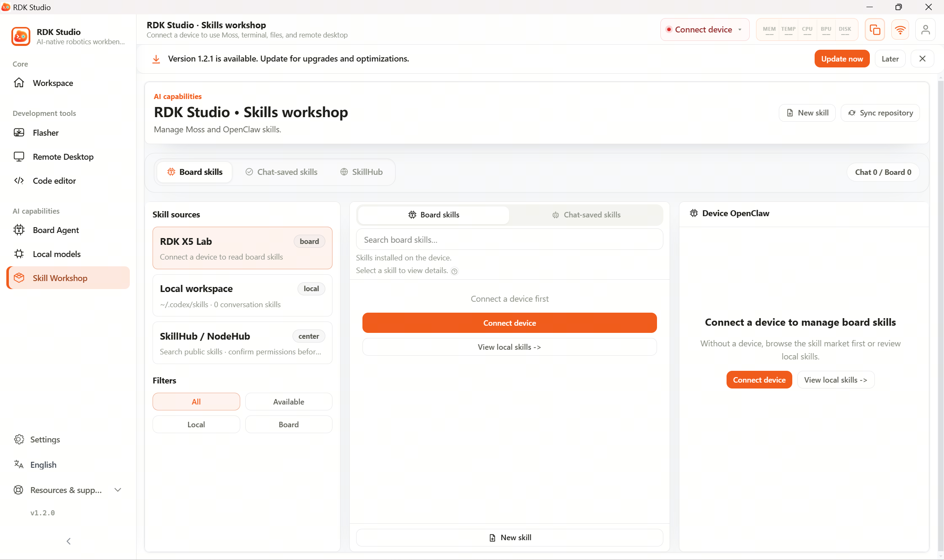944x560 pixels.
Task: Select SkillHub / NodeHub skill source
Action: tap(242, 343)
